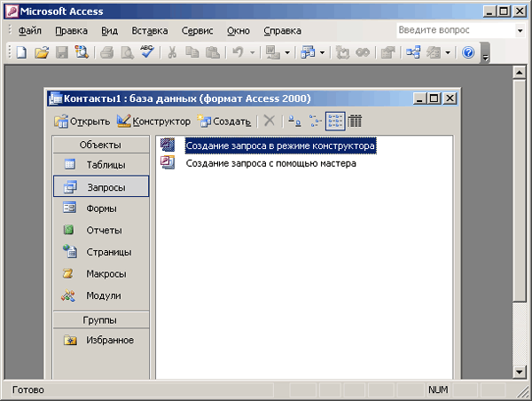Open the Окно menu

239,31
